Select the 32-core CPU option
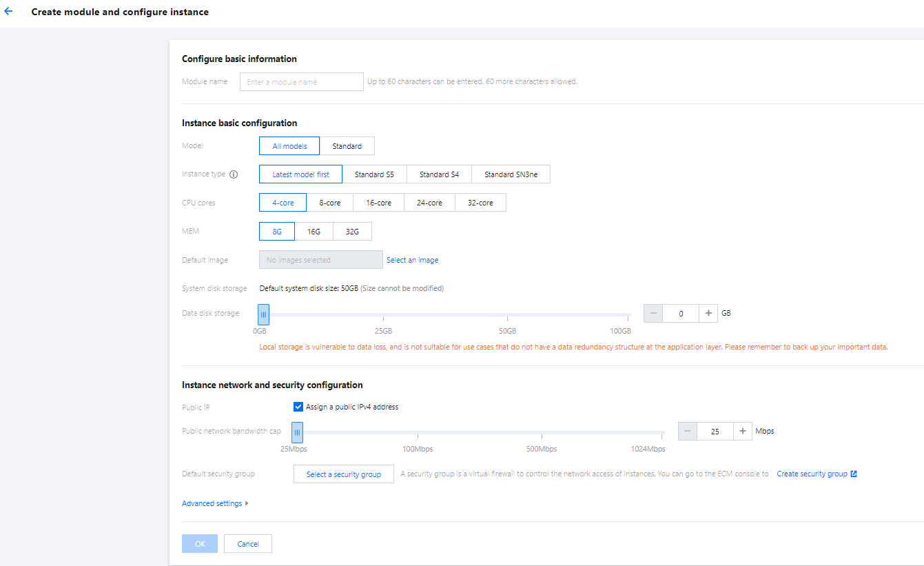924x566 pixels. 480,203
